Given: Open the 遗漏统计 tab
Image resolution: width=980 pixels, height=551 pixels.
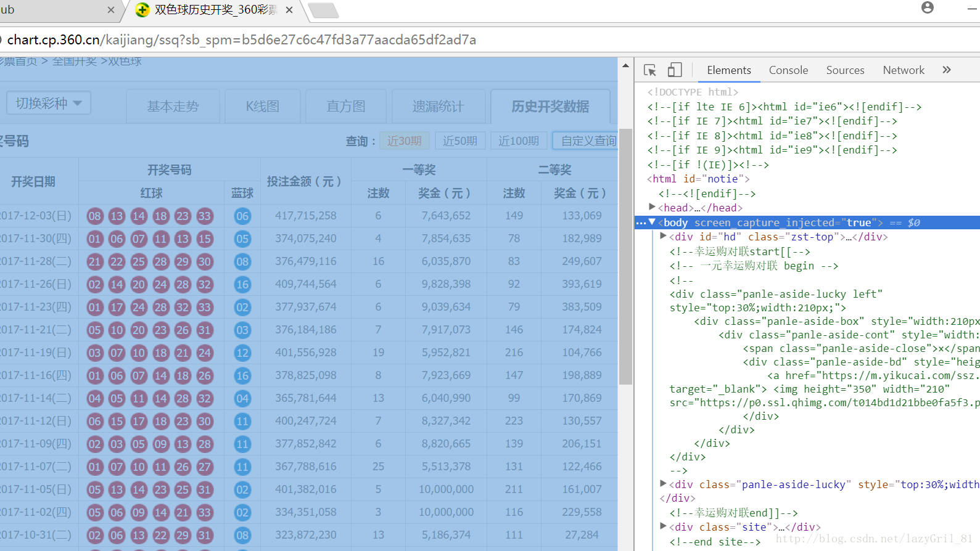Looking at the screenshot, I should coord(438,107).
